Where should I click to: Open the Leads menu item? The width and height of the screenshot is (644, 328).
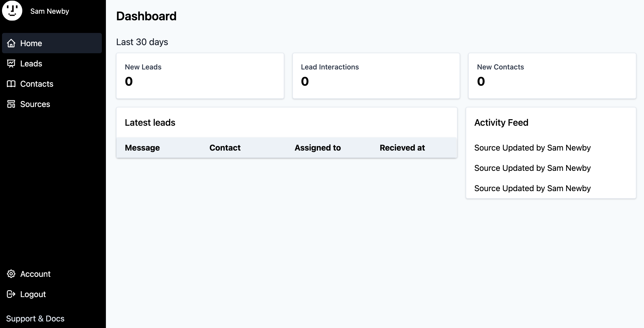[x=31, y=64]
